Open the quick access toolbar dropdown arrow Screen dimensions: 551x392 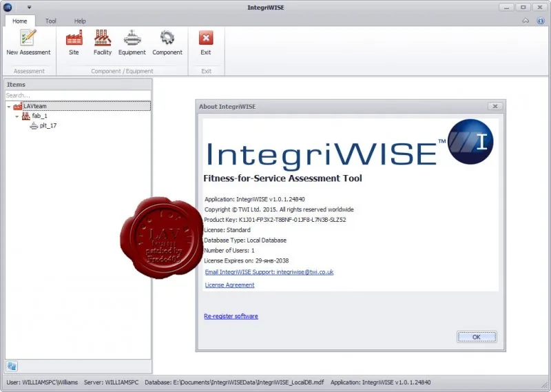pos(29,8)
